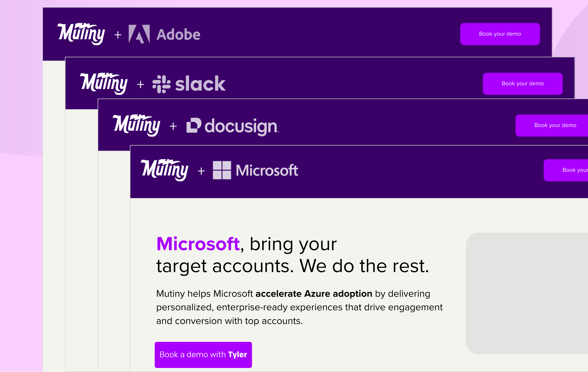Click Book a demo with Tyler

[203, 354]
